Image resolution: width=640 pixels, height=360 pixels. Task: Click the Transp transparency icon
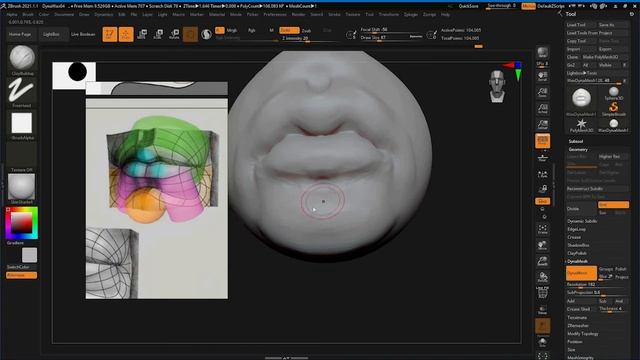(x=542, y=310)
